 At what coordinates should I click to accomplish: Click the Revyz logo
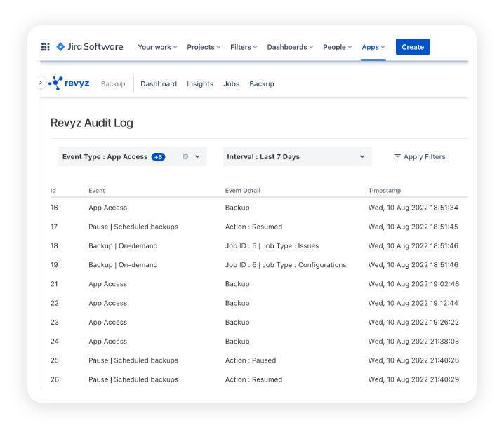69,83
